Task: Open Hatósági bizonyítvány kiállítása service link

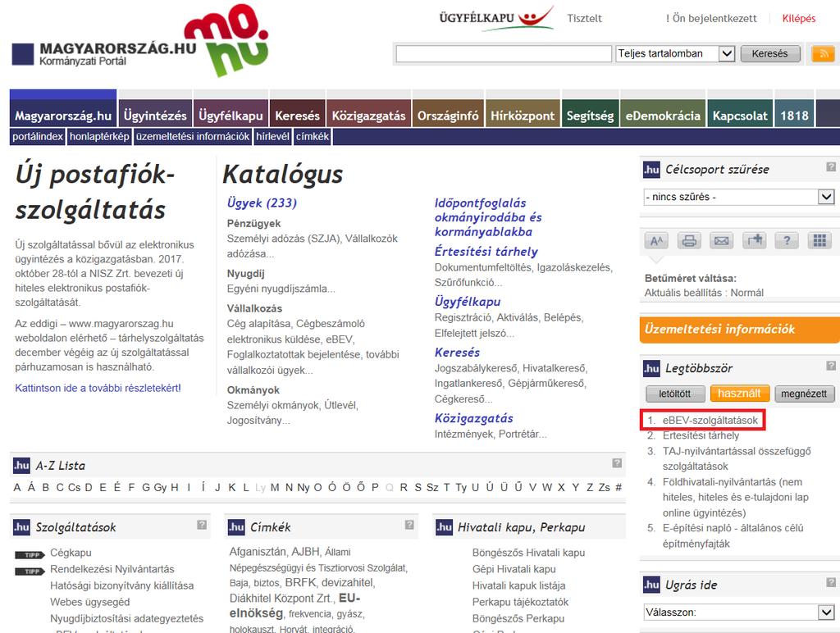Action: [x=122, y=585]
